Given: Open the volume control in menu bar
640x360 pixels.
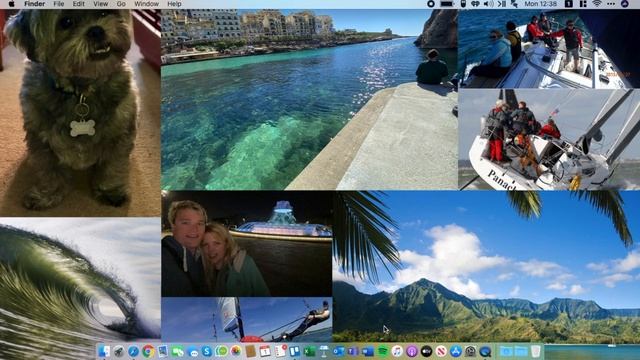Looking at the screenshot, I should tap(489, 4).
